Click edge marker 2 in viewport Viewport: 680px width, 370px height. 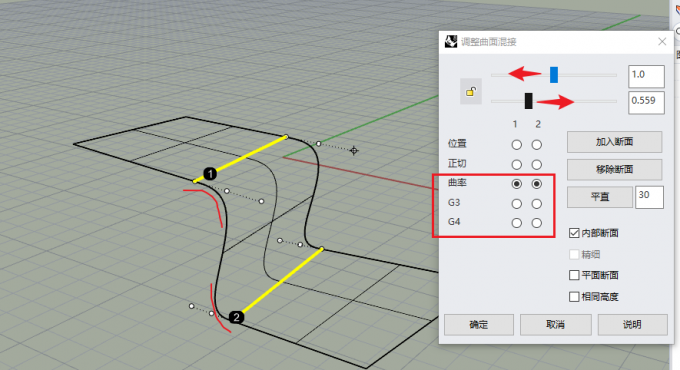[236, 317]
